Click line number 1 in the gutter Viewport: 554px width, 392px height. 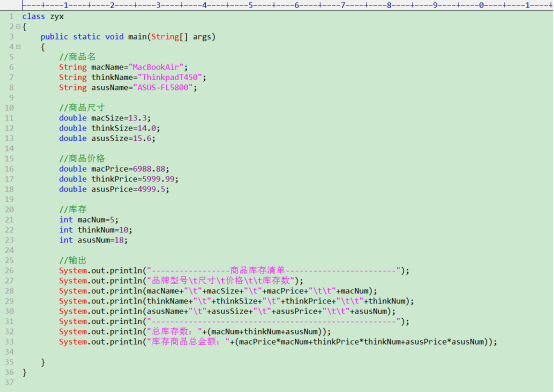tap(12, 17)
